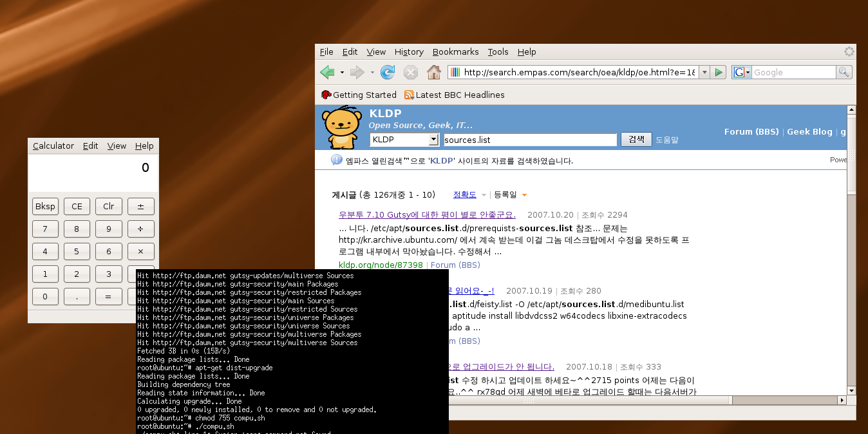Open the KLDP site scope combo box
Screen dimensions: 868x434
pyautogui.click(x=404, y=140)
